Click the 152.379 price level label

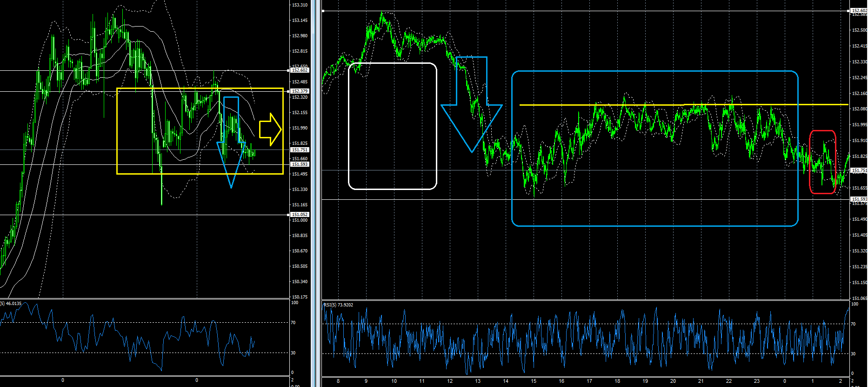coord(299,91)
